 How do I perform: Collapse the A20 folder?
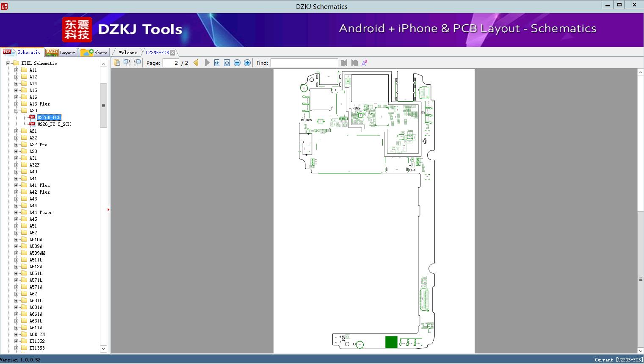point(16,111)
